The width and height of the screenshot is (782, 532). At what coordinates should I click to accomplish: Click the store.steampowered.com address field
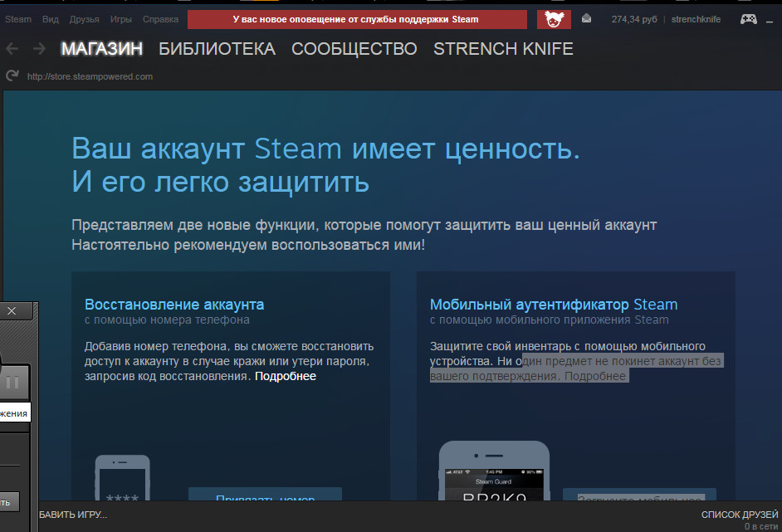[90, 76]
